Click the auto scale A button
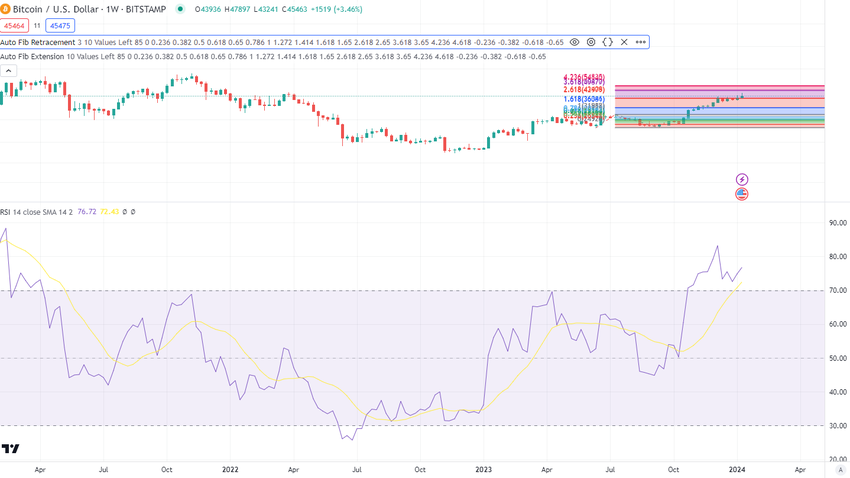850x478 pixels. point(840,470)
